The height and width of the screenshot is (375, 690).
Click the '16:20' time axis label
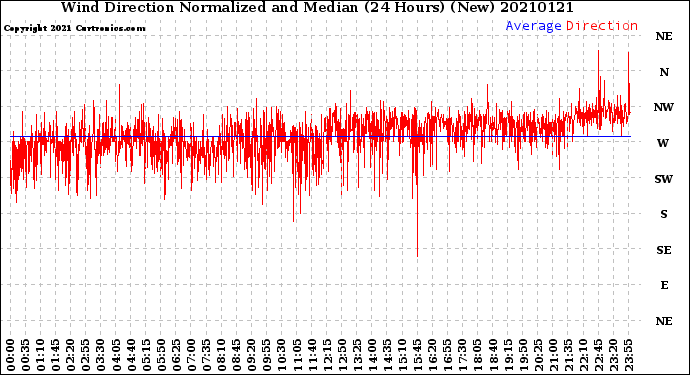point(432,356)
